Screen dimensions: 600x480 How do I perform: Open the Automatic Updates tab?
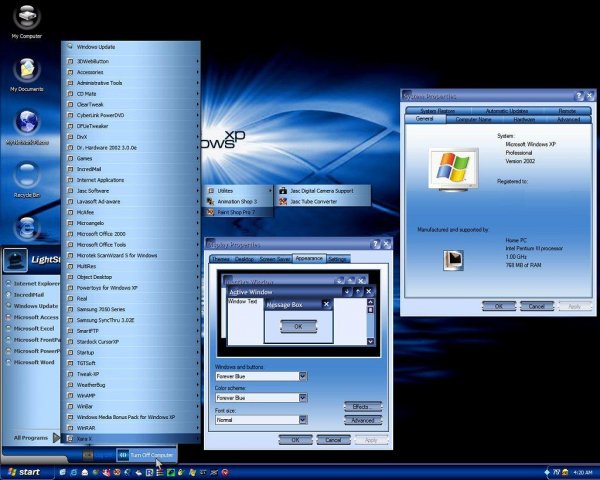507,111
